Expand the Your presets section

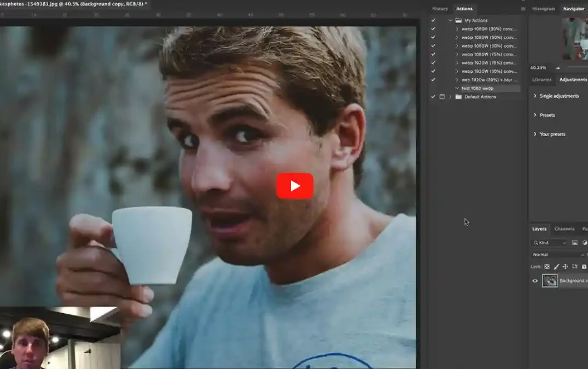click(535, 134)
